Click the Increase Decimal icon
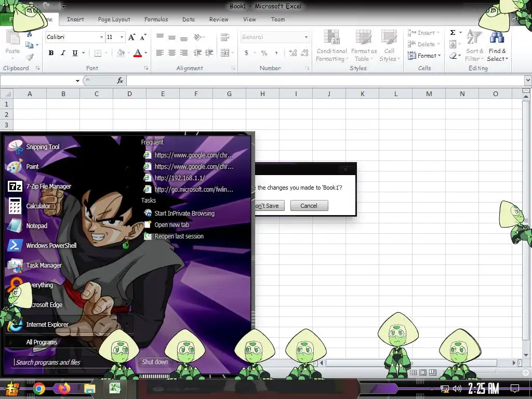 [293, 52]
